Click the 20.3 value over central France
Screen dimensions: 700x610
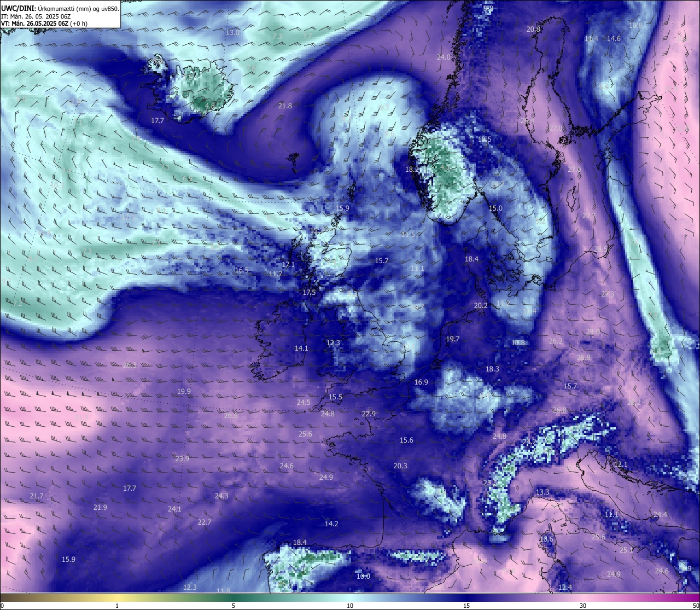[400, 466]
